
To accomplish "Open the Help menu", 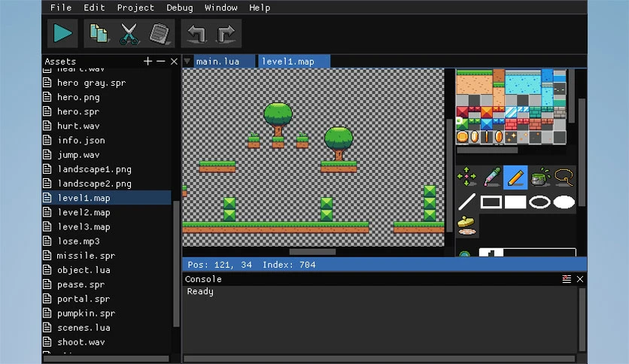I will (x=260, y=8).
